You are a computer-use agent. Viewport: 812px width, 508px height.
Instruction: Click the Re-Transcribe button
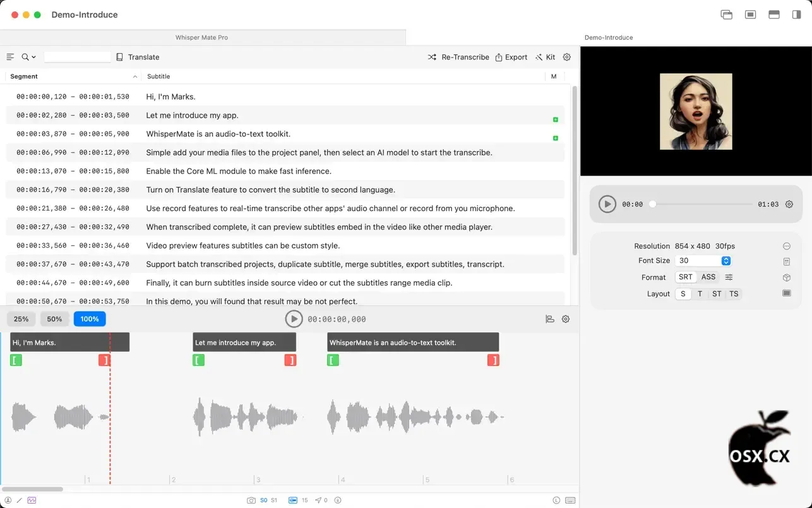click(458, 57)
